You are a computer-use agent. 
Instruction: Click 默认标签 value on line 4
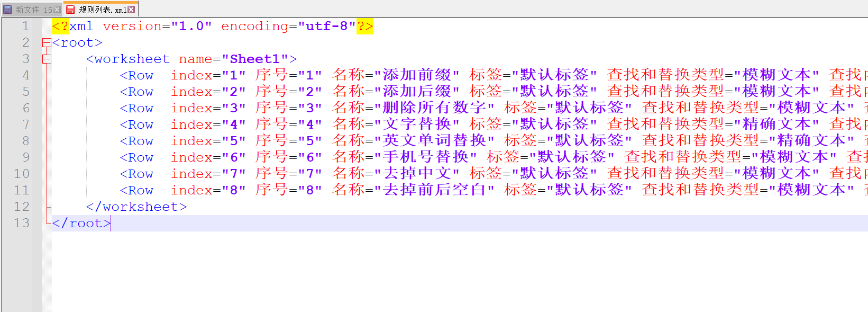tap(554, 75)
